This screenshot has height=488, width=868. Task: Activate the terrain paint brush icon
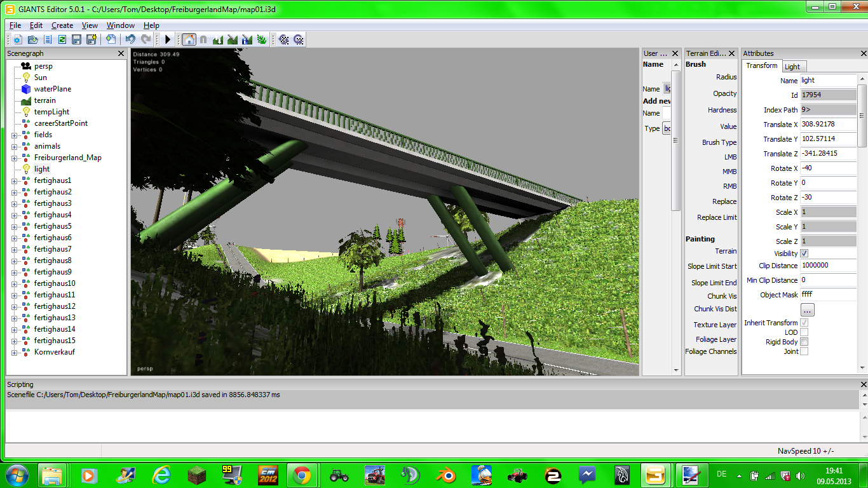tap(233, 39)
